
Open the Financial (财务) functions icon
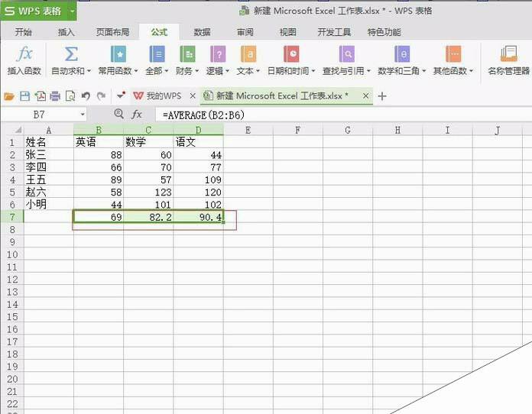187,54
